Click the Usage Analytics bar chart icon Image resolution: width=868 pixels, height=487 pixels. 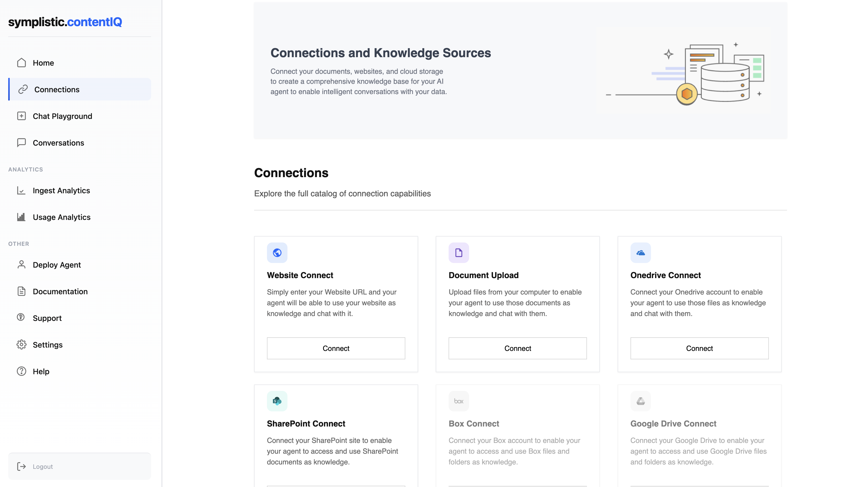coord(21,217)
